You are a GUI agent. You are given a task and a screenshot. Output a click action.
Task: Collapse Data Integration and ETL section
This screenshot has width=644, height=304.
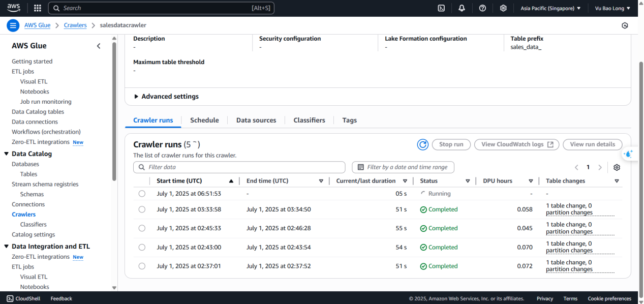pos(7,246)
